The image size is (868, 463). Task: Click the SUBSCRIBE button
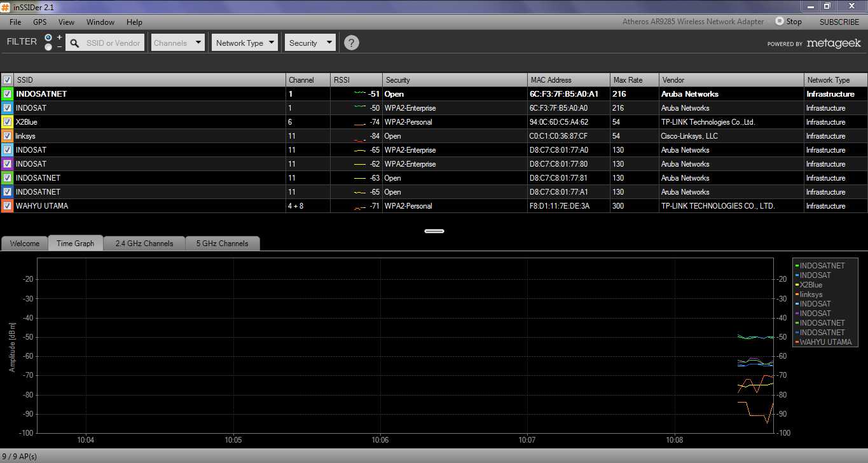[839, 22]
